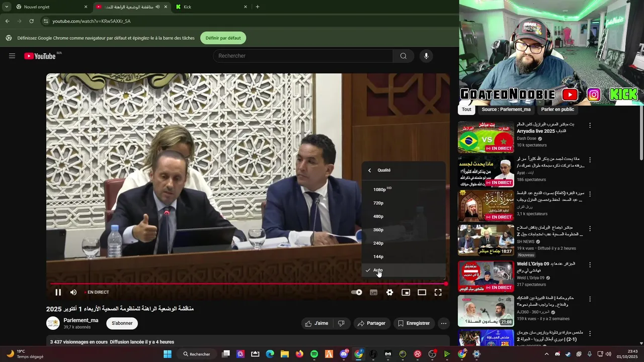The image size is (644, 362).
Task: Switch to theater mode
Action: (x=422, y=292)
